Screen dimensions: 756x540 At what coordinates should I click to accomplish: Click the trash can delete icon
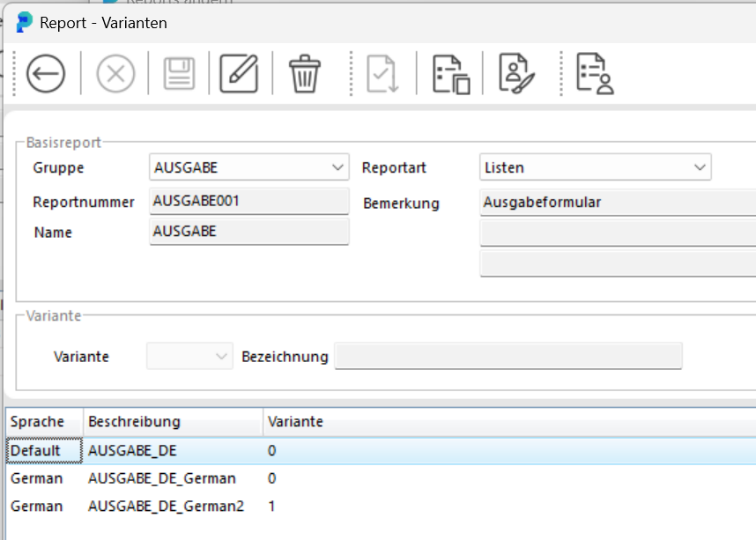tap(305, 74)
